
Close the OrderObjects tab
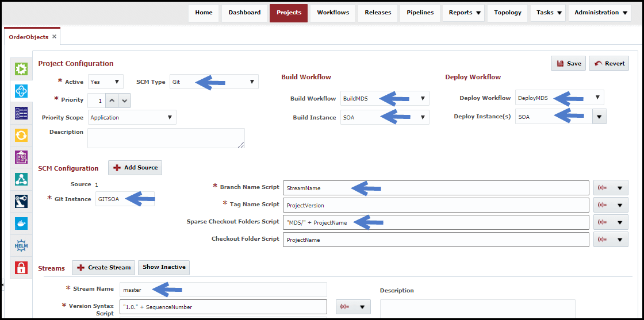(x=54, y=37)
